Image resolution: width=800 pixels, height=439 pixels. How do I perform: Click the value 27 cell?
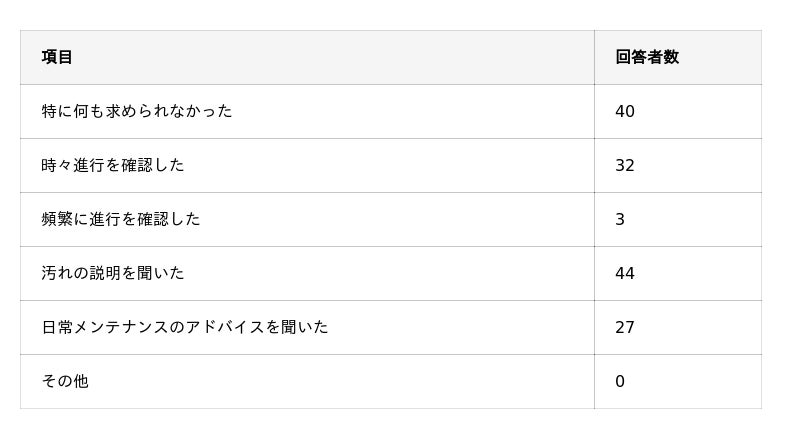tap(625, 327)
